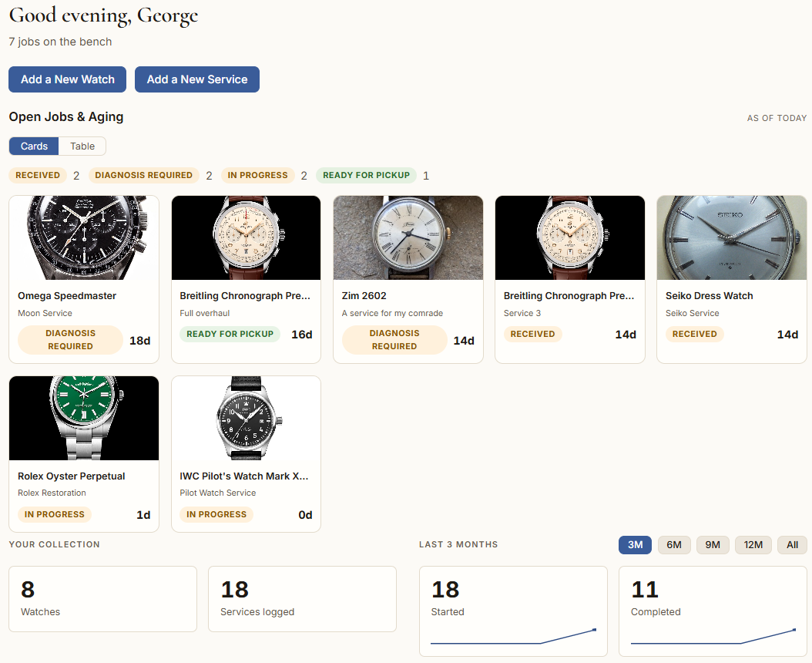Select the 6M time range
This screenshot has width=812, height=663.
coord(674,545)
